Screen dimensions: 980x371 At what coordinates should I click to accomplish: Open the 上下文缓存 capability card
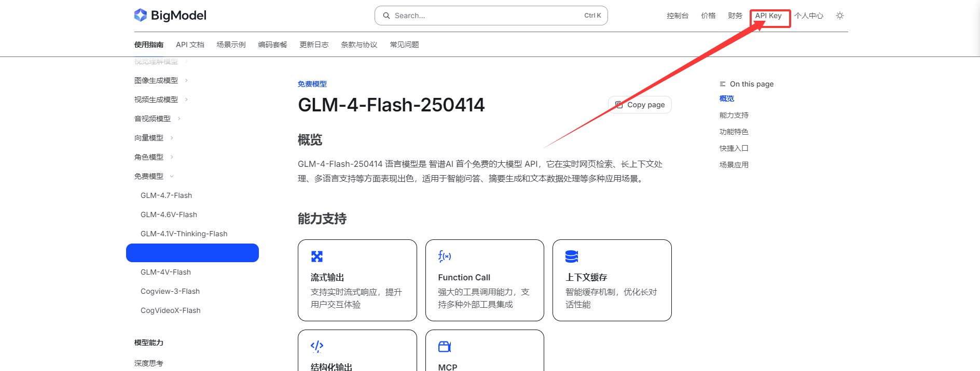[x=612, y=280]
